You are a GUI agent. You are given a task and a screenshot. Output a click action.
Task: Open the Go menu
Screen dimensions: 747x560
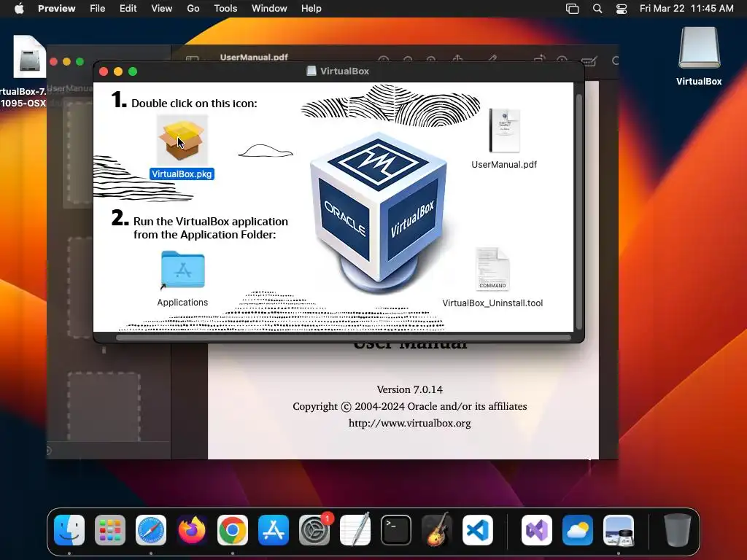coord(193,9)
